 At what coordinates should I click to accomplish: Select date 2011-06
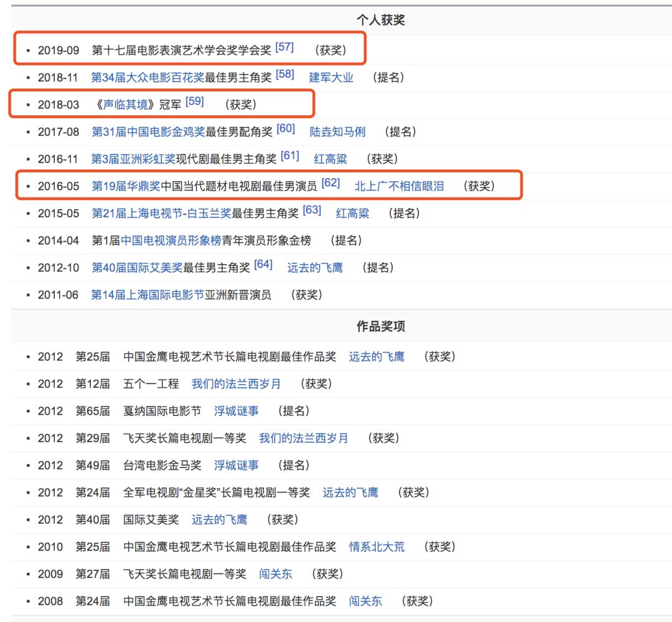[x=58, y=295]
